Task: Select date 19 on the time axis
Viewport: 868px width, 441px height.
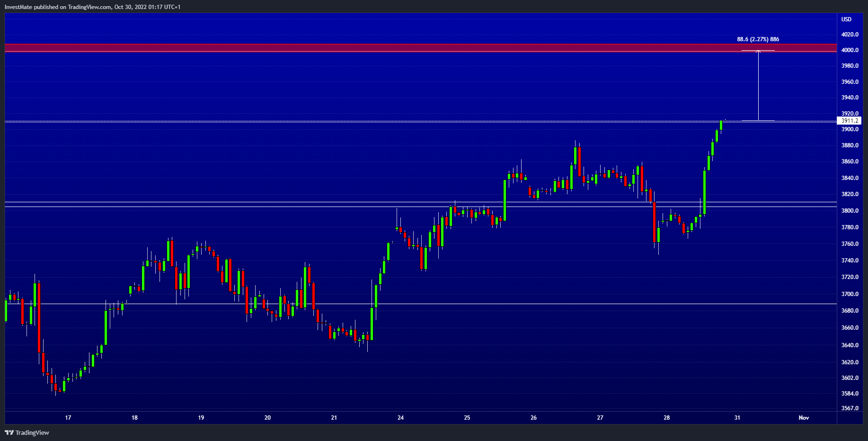Action: coord(201,418)
